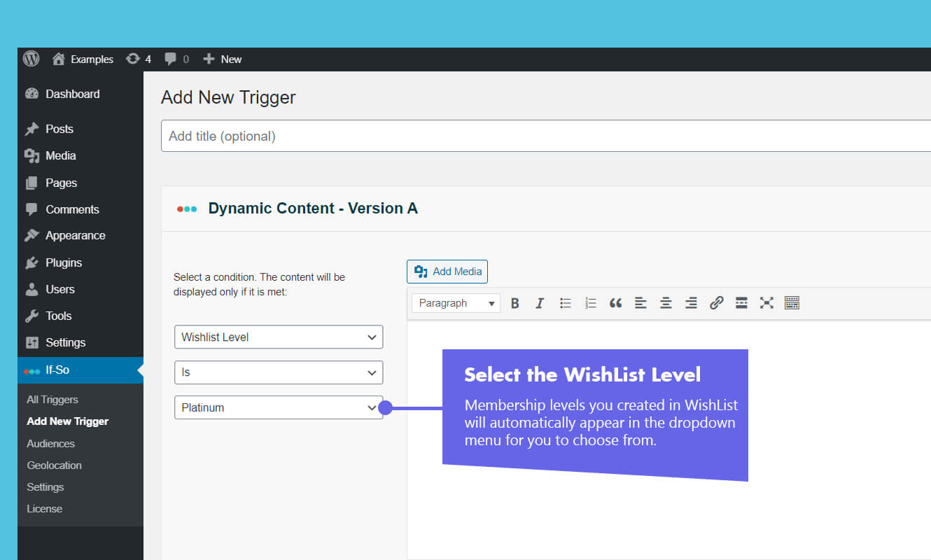Open the 'Is' operator dropdown

[279, 372]
